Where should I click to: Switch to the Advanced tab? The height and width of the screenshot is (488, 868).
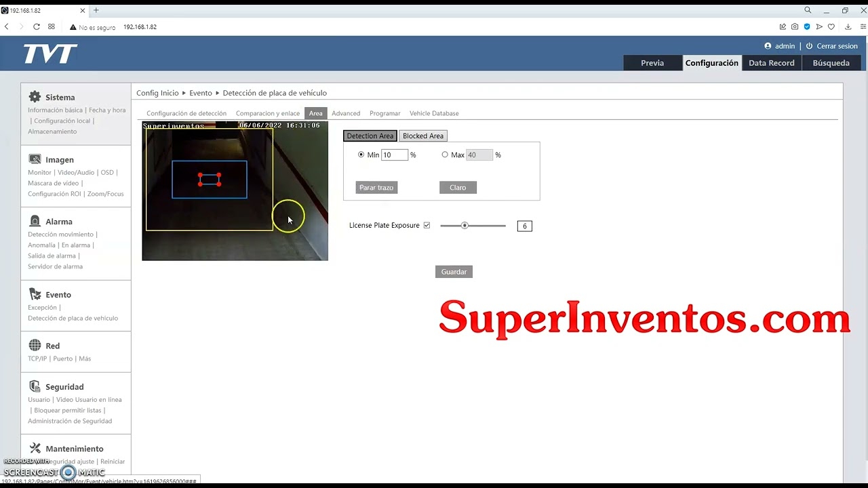[x=346, y=113]
